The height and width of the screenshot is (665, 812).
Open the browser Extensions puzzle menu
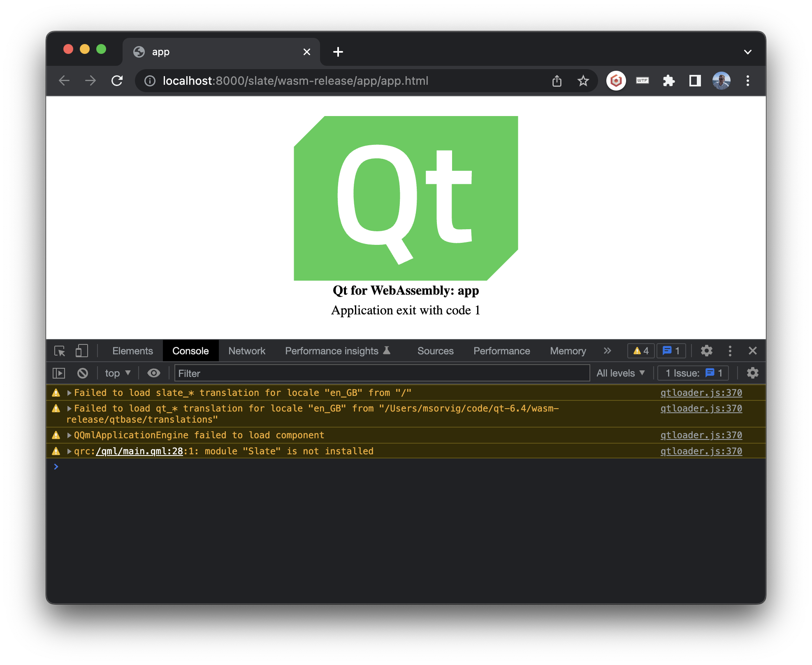click(668, 81)
